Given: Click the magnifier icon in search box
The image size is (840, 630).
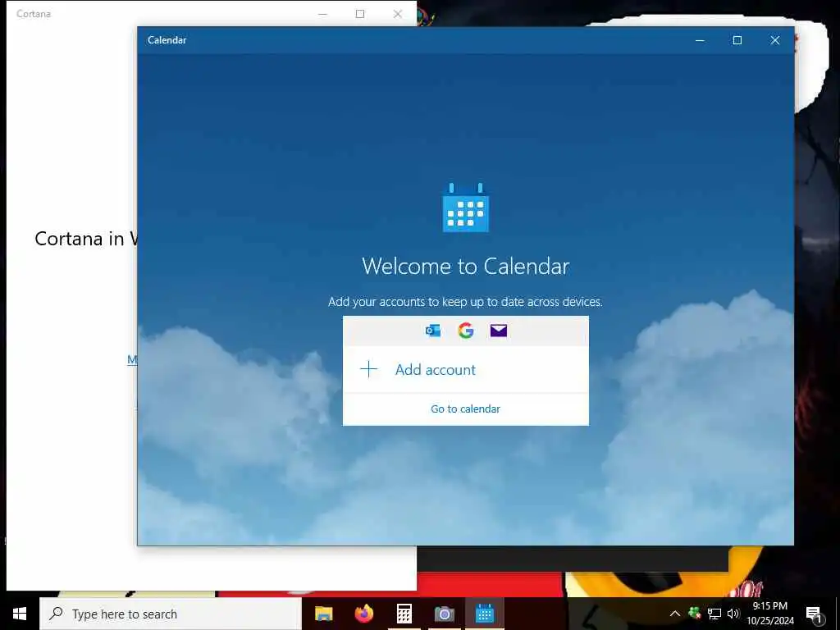Looking at the screenshot, I should pos(56,614).
